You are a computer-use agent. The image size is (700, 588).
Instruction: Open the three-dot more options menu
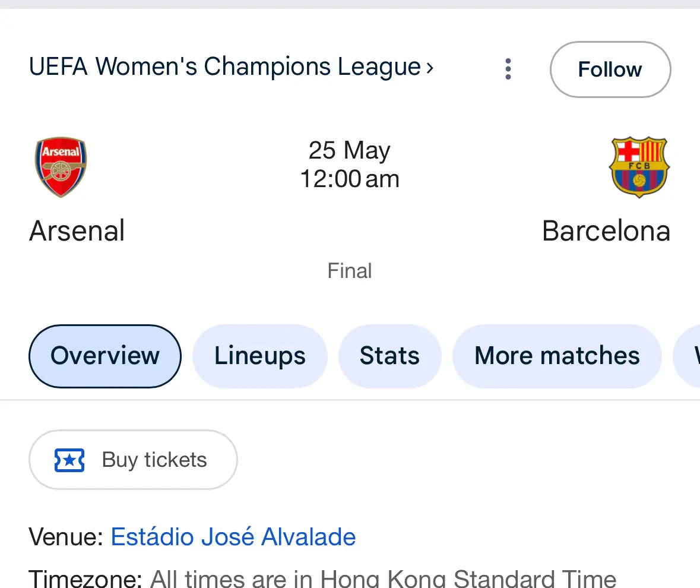(x=508, y=69)
